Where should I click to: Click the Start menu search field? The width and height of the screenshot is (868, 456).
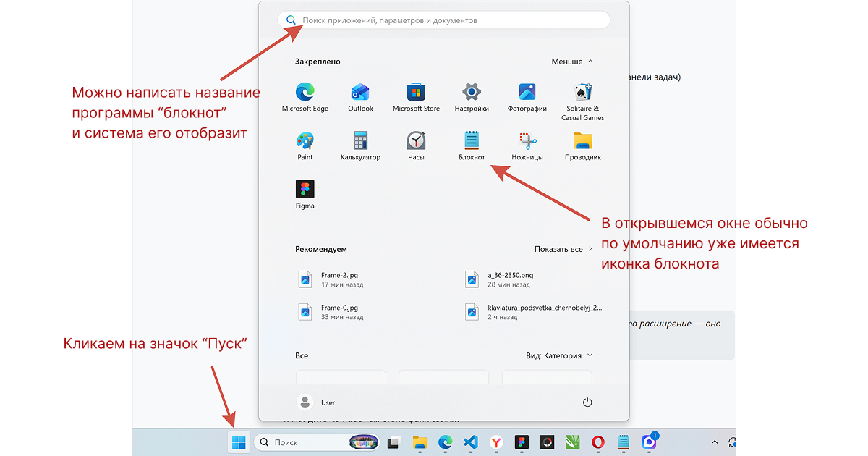point(443,20)
